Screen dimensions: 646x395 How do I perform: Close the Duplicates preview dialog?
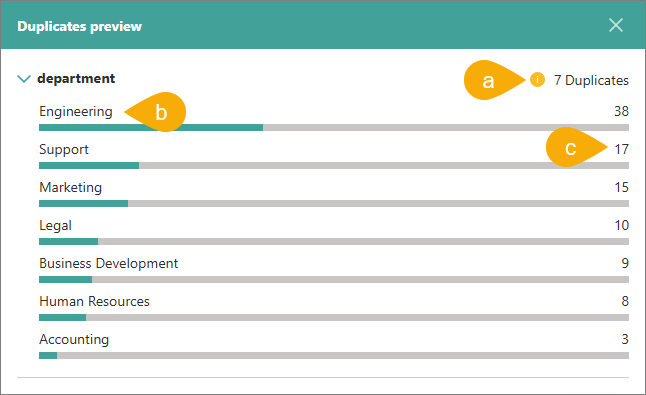(616, 25)
